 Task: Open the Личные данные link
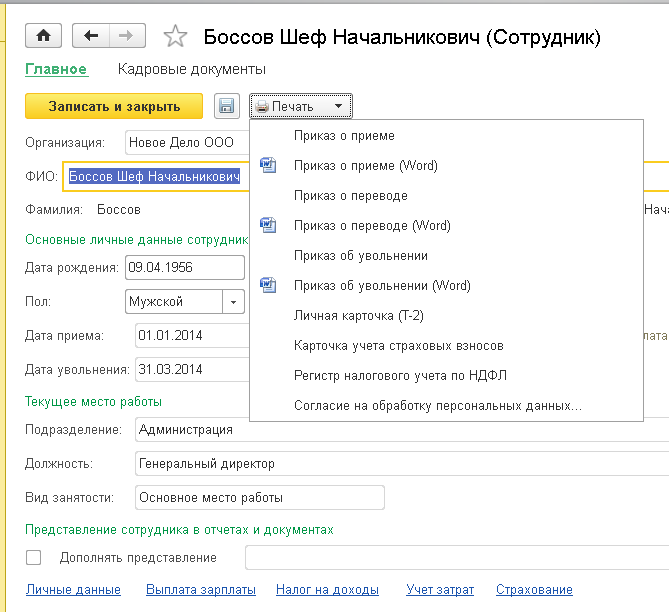73,590
